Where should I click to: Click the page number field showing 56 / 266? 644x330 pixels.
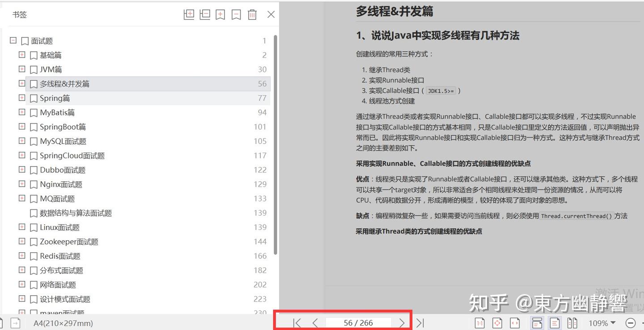tap(358, 323)
